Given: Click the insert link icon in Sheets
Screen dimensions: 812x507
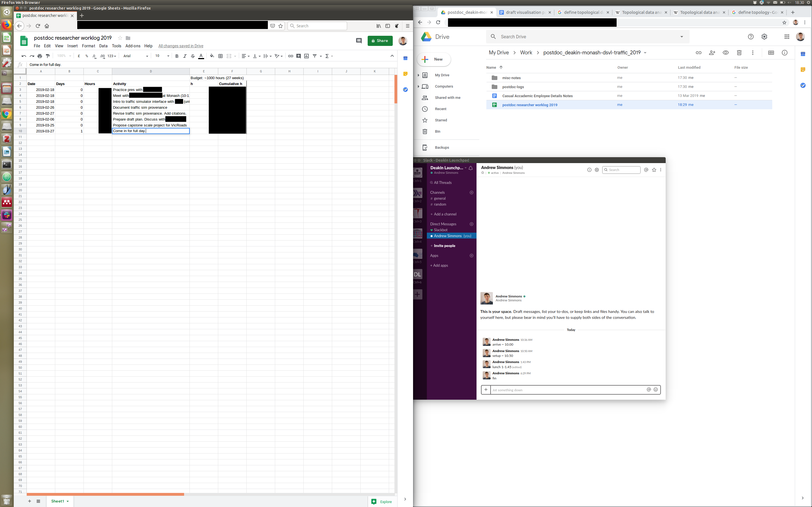Looking at the screenshot, I should pos(291,56).
